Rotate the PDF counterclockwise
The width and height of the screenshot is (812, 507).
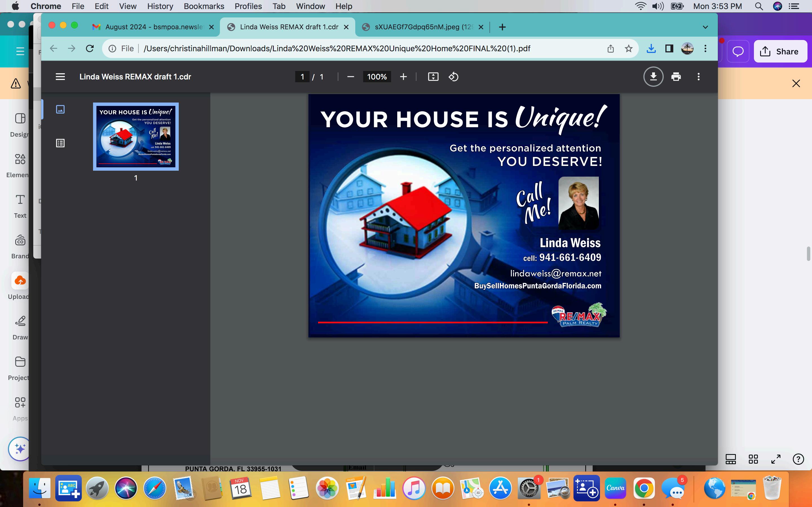click(453, 77)
